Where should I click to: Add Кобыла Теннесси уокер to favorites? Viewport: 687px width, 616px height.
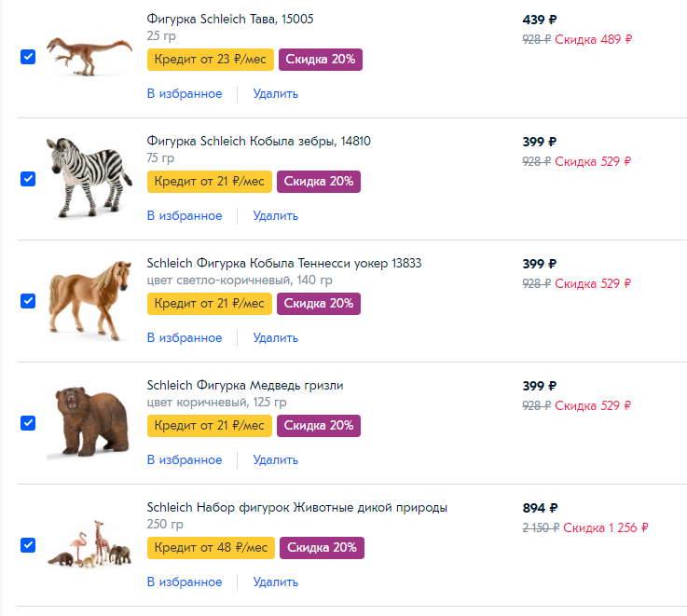tap(185, 337)
